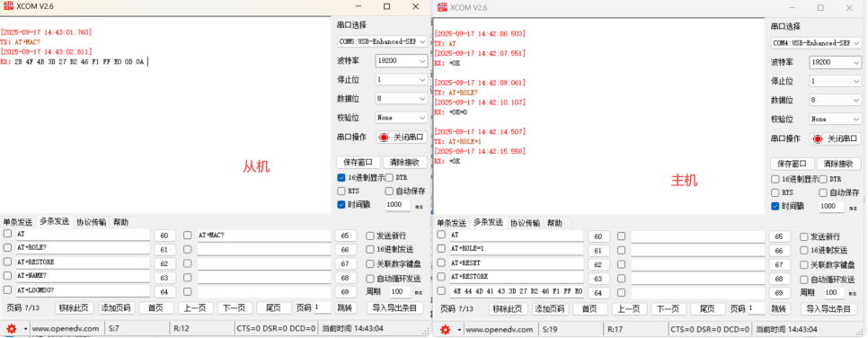The width and height of the screenshot is (868, 338).
Task: Check the box beside AT+RESET row in COM4 window
Action: tap(441, 262)
